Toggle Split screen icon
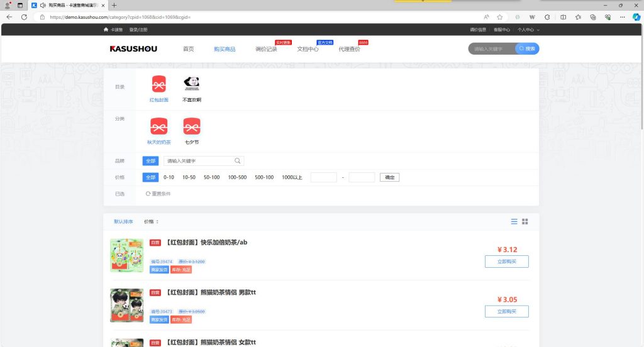The width and height of the screenshot is (644, 347). (563, 17)
